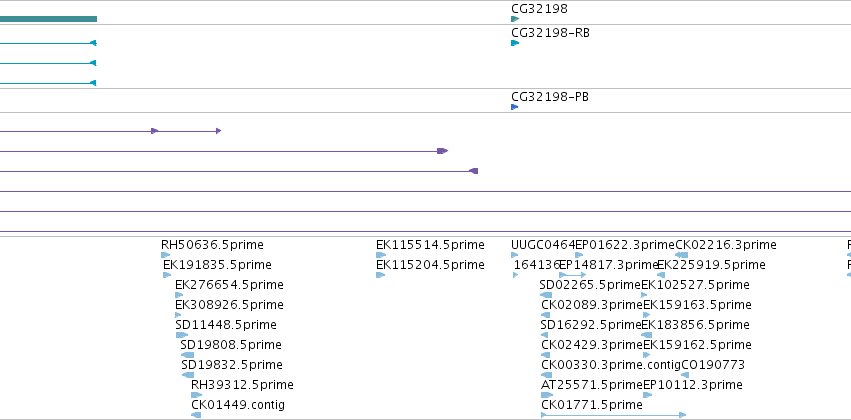The width and height of the screenshot is (851, 420).
Task: Click the CG32198 gene label
Action: [539, 9]
